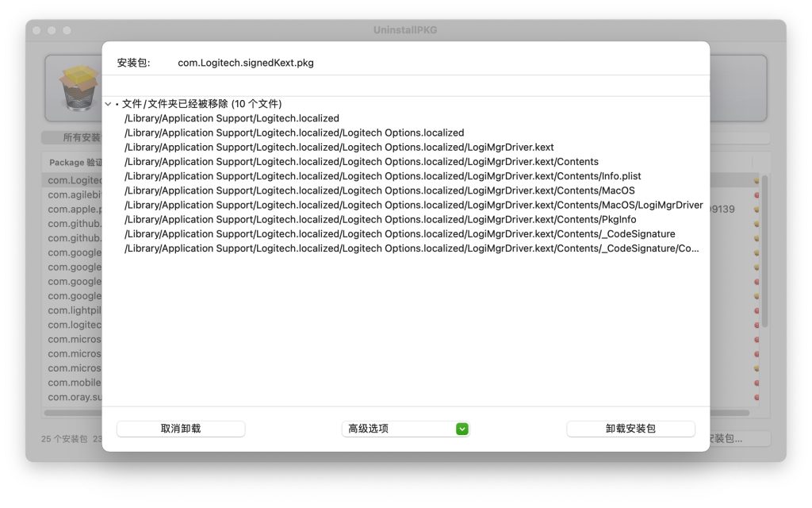Click the vertical scrollbar of the package list
Screen dimensions: 812x508
click(x=764, y=252)
